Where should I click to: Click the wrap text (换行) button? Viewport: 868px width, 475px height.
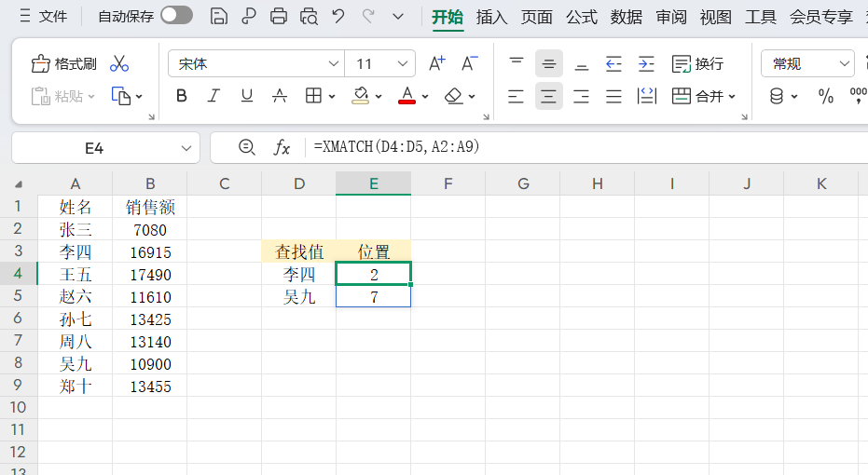(x=697, y=63)
